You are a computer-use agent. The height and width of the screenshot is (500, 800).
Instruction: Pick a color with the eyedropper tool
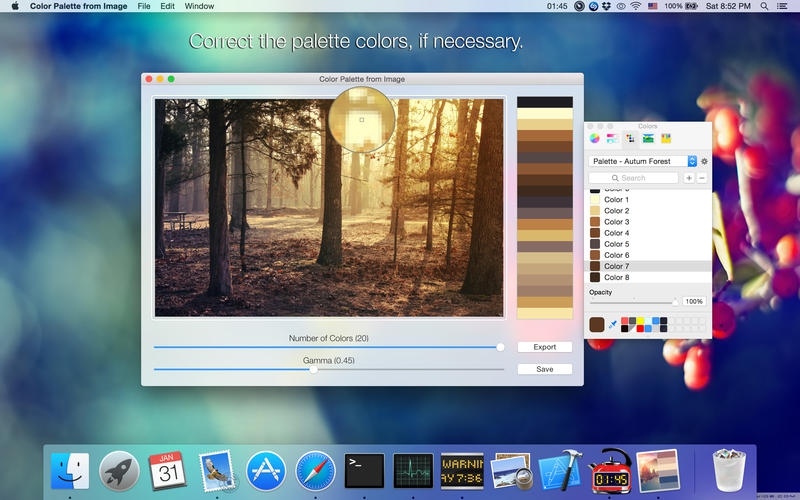coord(613,324)
